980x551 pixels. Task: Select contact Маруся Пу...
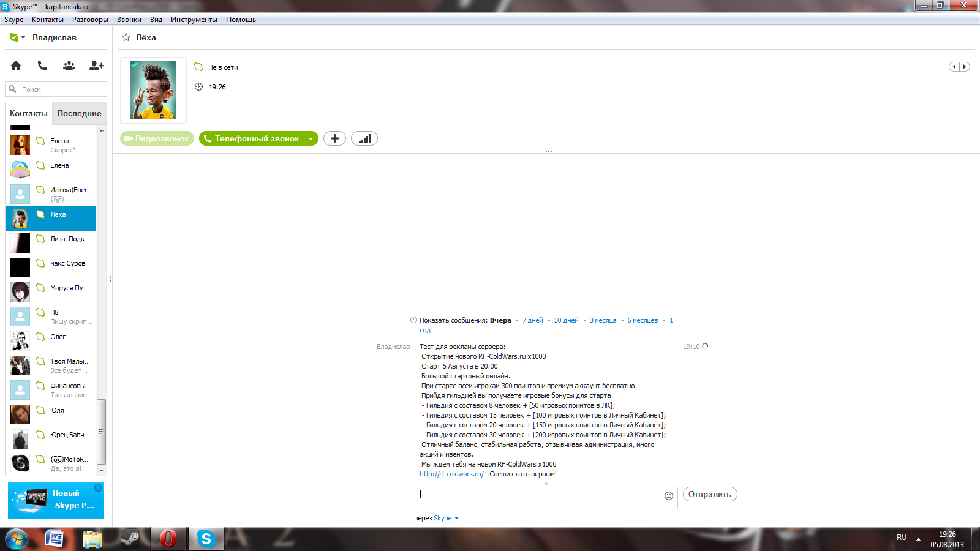[51, 292]
